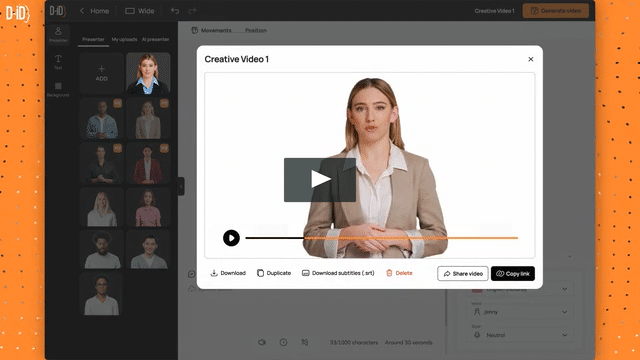Image resolution: width=640 pixels, height=360 pixels.
Task: Duplicate the Creative Video 1 project
Action: [x=274, y=273]
